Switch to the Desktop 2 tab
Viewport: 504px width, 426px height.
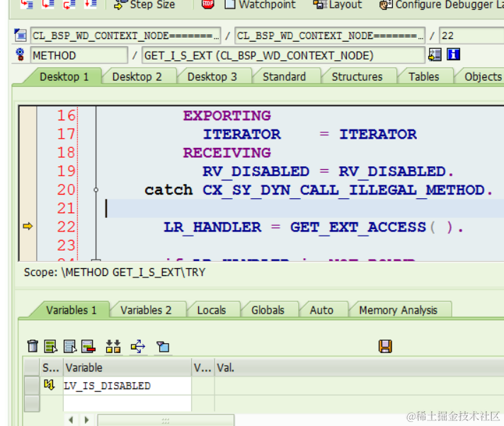pos(137,77)
